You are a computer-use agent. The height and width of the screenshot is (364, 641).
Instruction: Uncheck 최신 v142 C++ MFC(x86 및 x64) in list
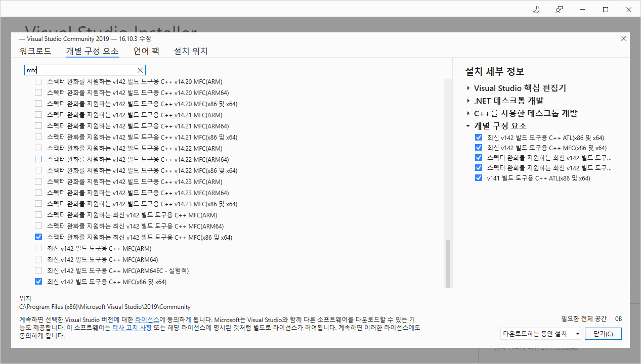[38, 282]
